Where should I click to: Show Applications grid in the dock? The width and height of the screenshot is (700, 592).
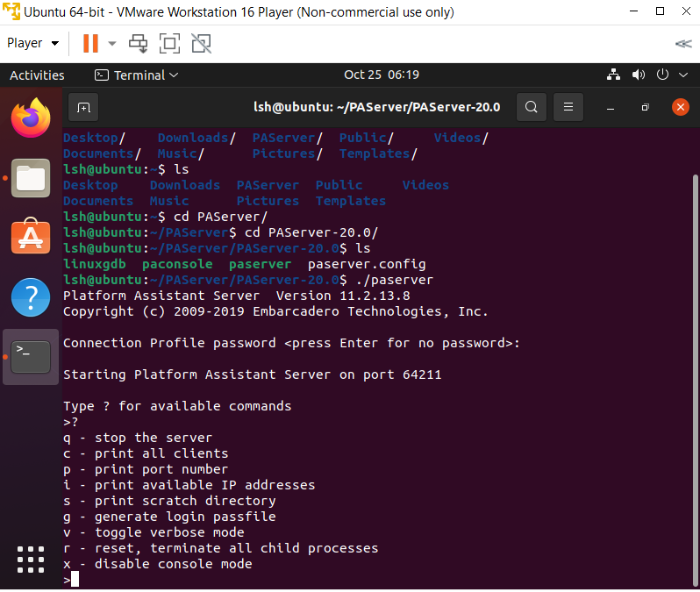click(x=31, y=559)
